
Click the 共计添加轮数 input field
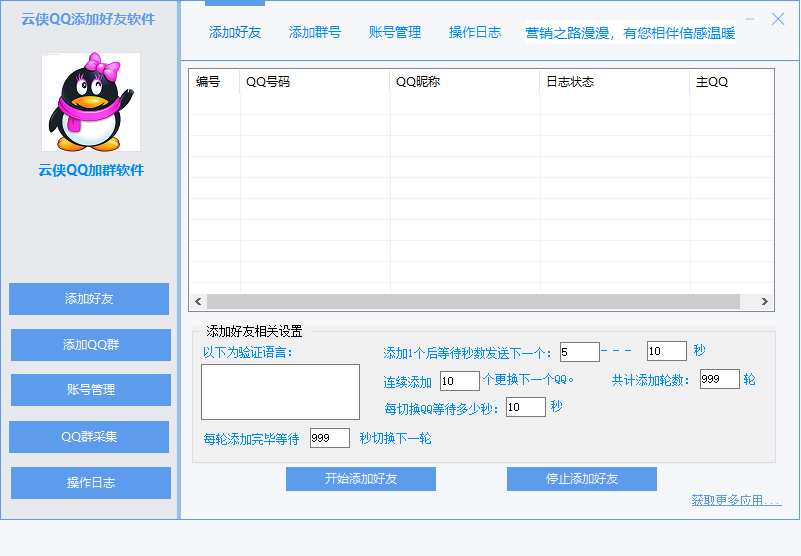[x=720, y=379]
